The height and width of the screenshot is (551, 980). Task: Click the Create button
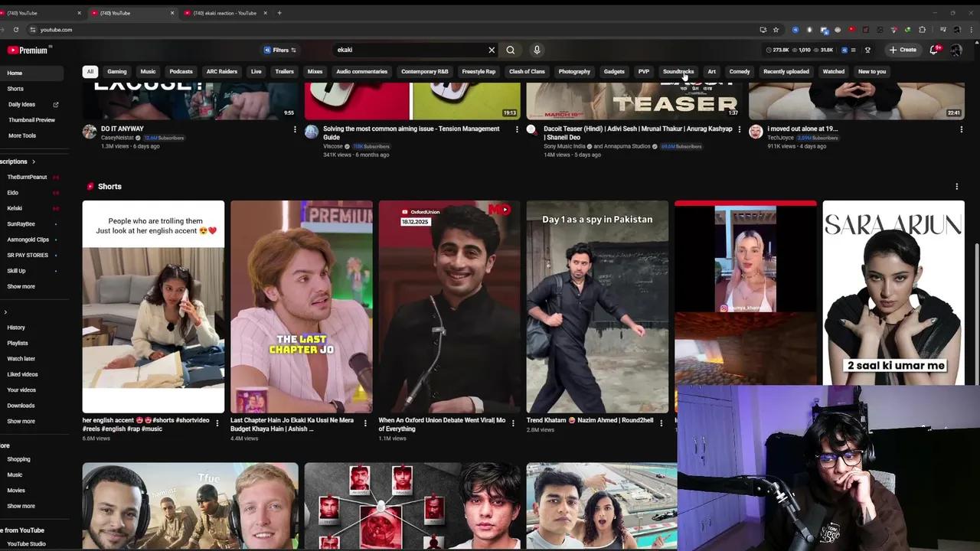tap(903, 50)
